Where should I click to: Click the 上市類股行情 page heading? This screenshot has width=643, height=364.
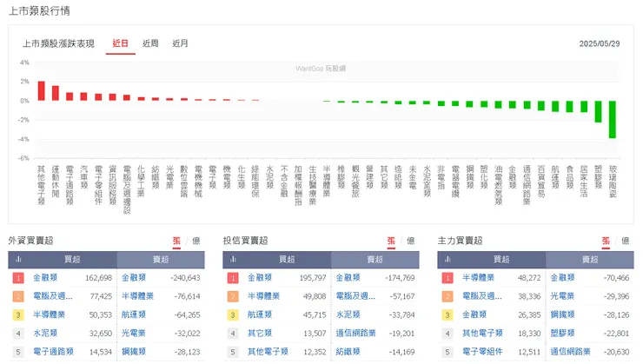click(x=39, y=11)
